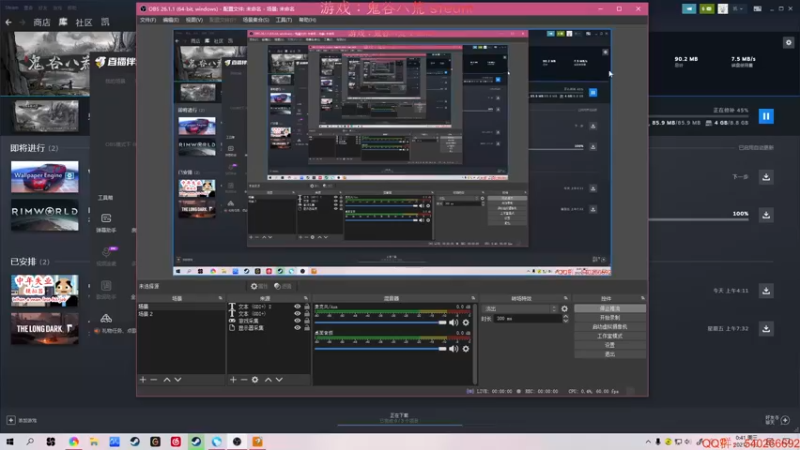Open Windows taskbar search icon
The width and height of the screenshot is (800, 450).
pyautogui.click(x=30, y=442)
